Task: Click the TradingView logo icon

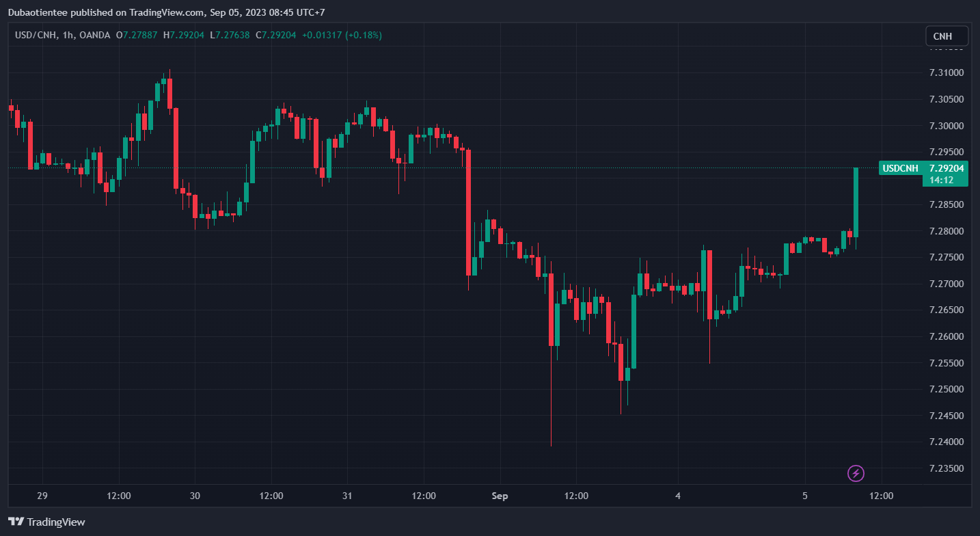Action: point(16,522)
